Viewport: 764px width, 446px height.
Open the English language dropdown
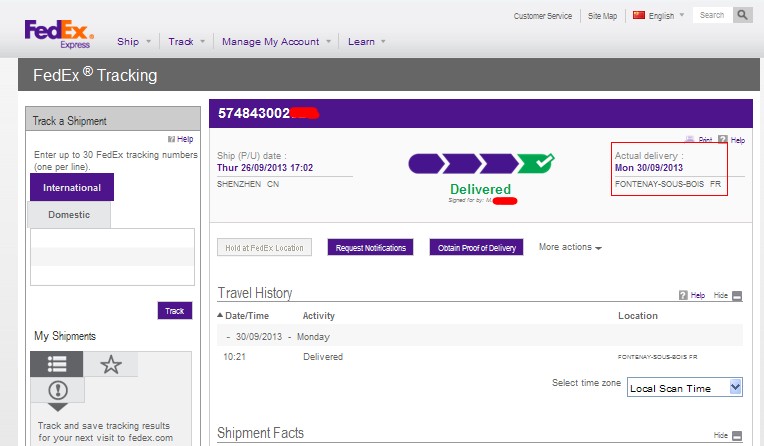(x=667, y=16)
